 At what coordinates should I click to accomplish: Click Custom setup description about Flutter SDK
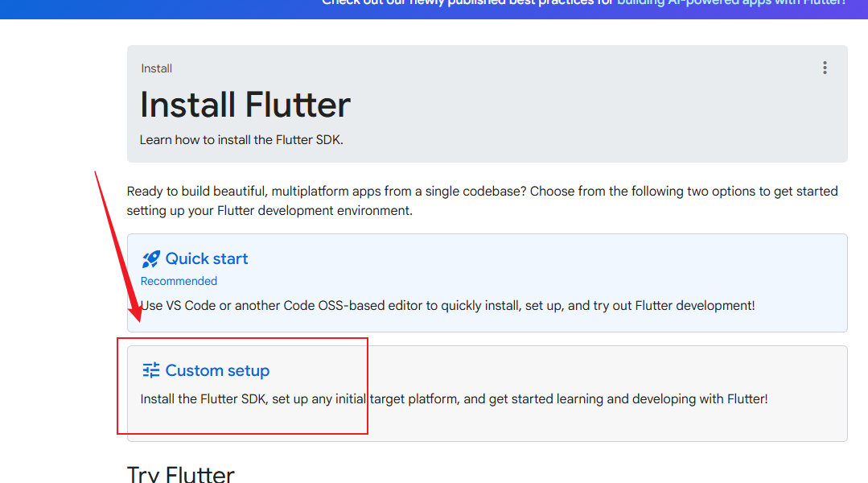pyautogui.click(x=454, y=398)
